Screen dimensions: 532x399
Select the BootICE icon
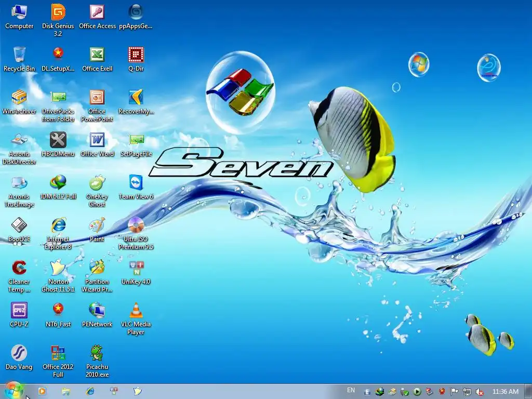pyautogui.click(x=19, y=230)
